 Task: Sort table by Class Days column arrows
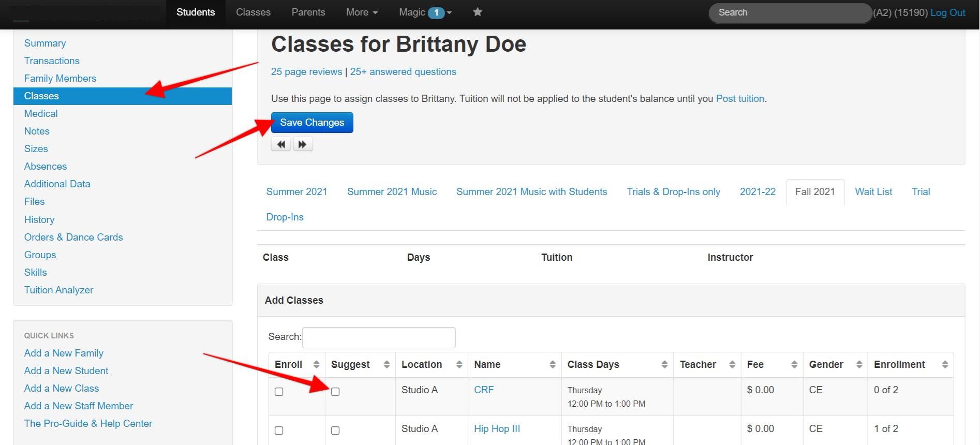[x=664, y=365]
